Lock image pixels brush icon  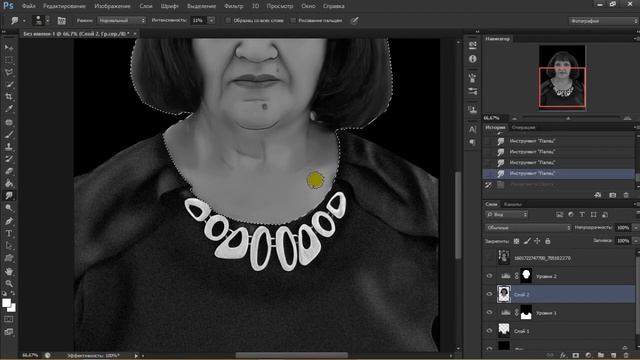(x=527, y=241)
